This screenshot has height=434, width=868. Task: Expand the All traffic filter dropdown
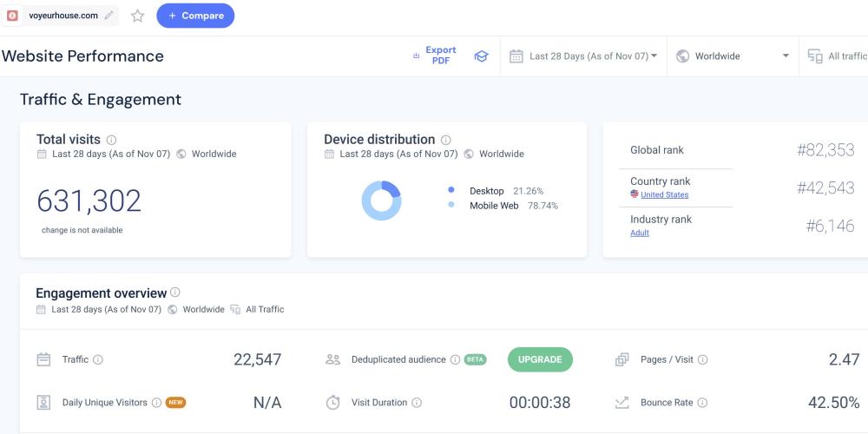838,56
